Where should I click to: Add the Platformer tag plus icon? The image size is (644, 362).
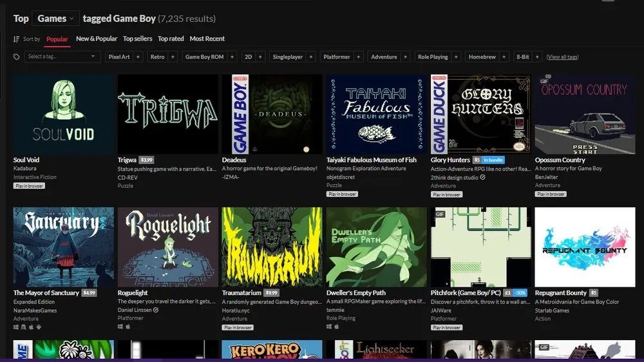point(358,57)
